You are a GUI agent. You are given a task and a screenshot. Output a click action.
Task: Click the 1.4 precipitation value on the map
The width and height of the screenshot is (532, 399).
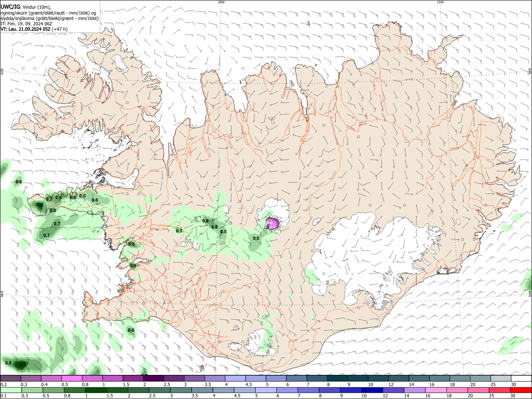click(40, 205)
